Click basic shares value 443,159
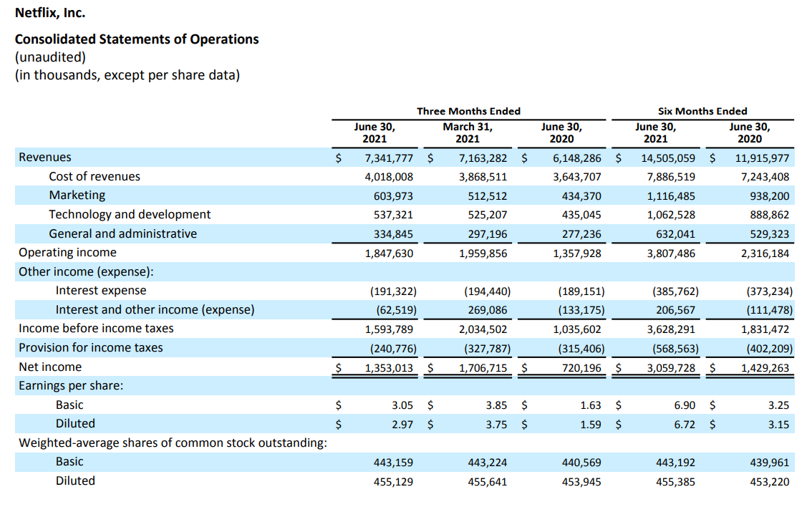Screen dimensions: 812x507 394,463
